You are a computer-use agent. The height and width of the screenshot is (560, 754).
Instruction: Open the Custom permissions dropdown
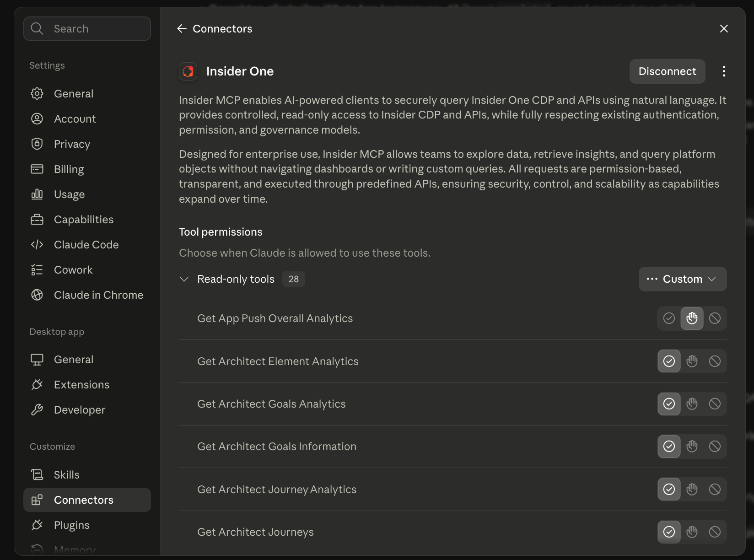coord(683,279)
